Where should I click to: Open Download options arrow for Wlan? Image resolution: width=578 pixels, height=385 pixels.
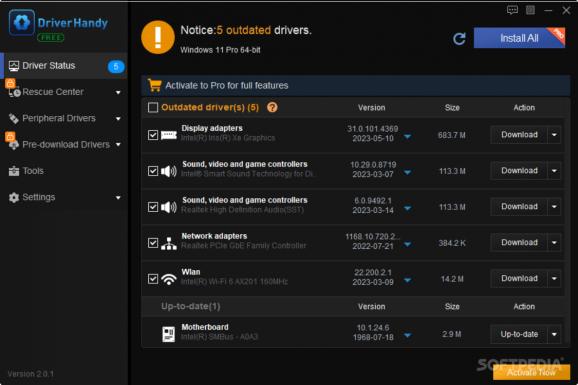tap(554, 279)
